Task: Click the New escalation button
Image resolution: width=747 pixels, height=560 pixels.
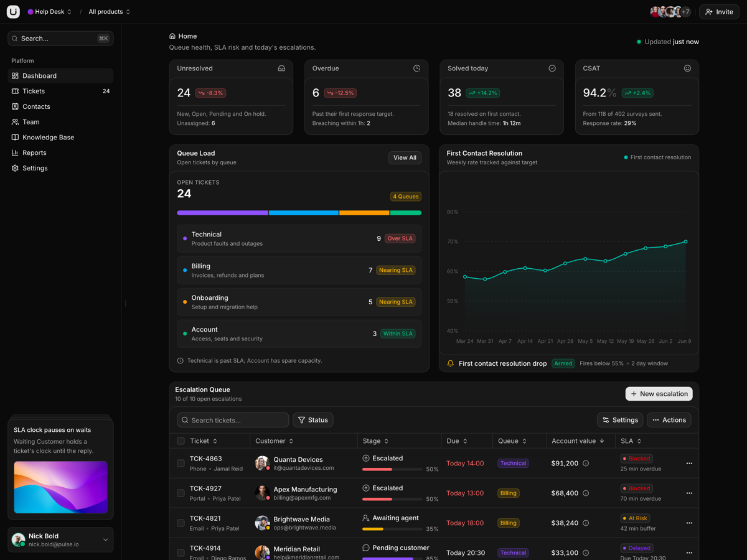Action: coord(659,394)
